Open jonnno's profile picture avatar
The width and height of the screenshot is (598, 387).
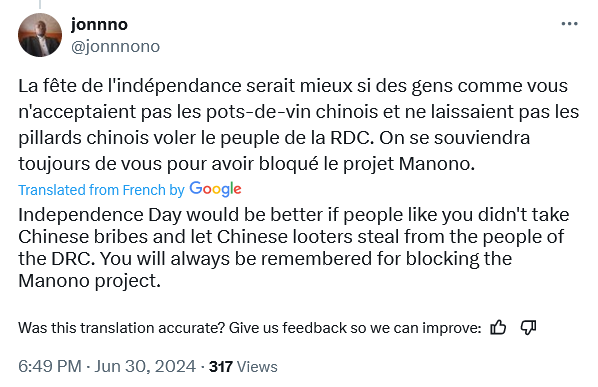[40, 35]
